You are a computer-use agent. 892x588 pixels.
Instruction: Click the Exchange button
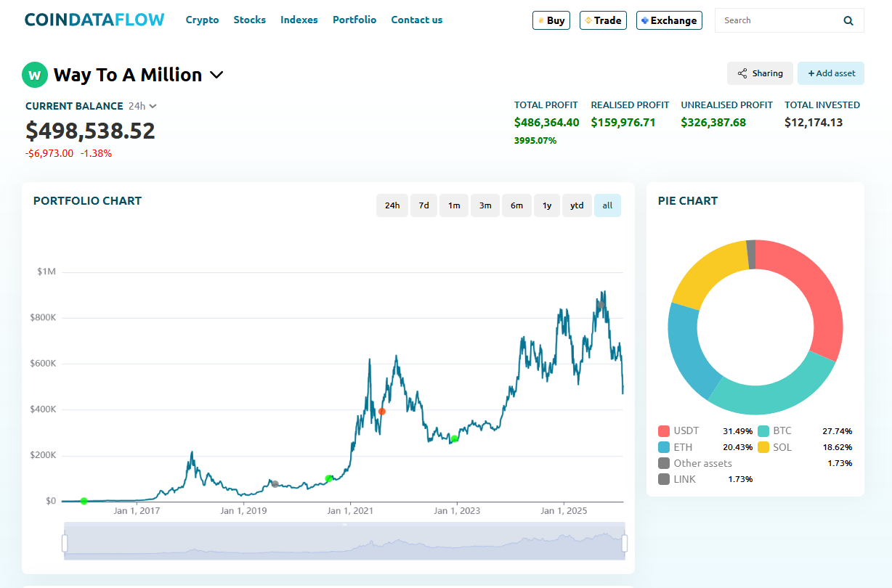(669, 20)
